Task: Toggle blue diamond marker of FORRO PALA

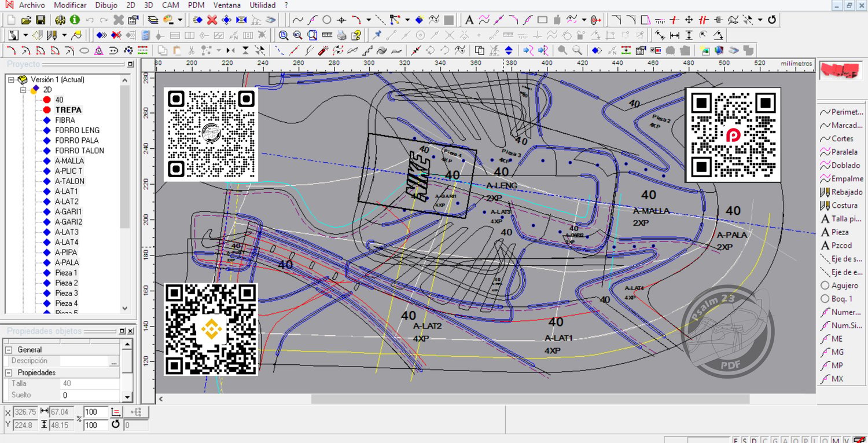Action: [x=47, y=140]
